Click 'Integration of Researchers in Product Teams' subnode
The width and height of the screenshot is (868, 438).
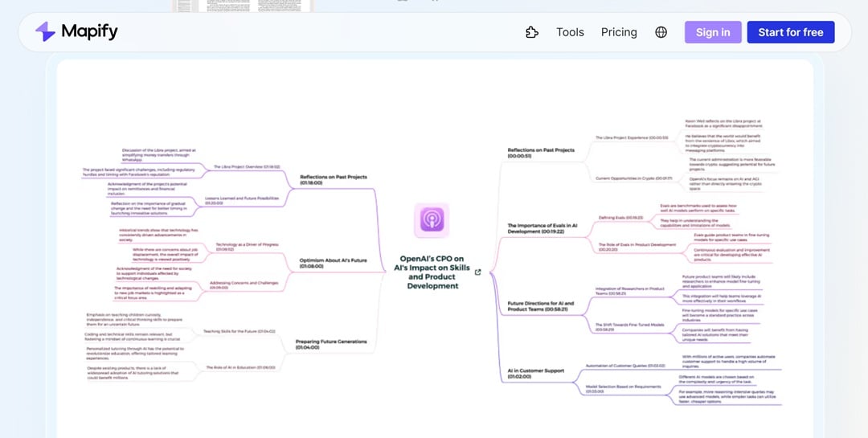(x=630, y=291)
